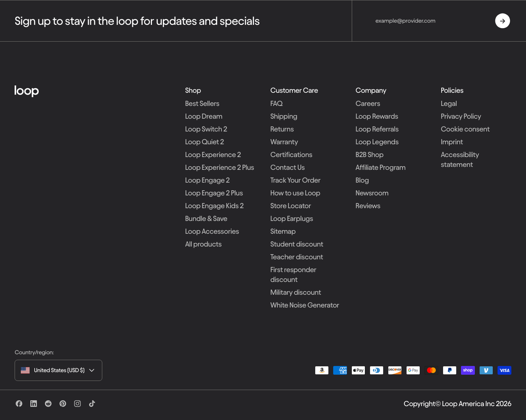Open the Best Sellers link
This screenshot has width=526, height=420.
coord(202,103)
